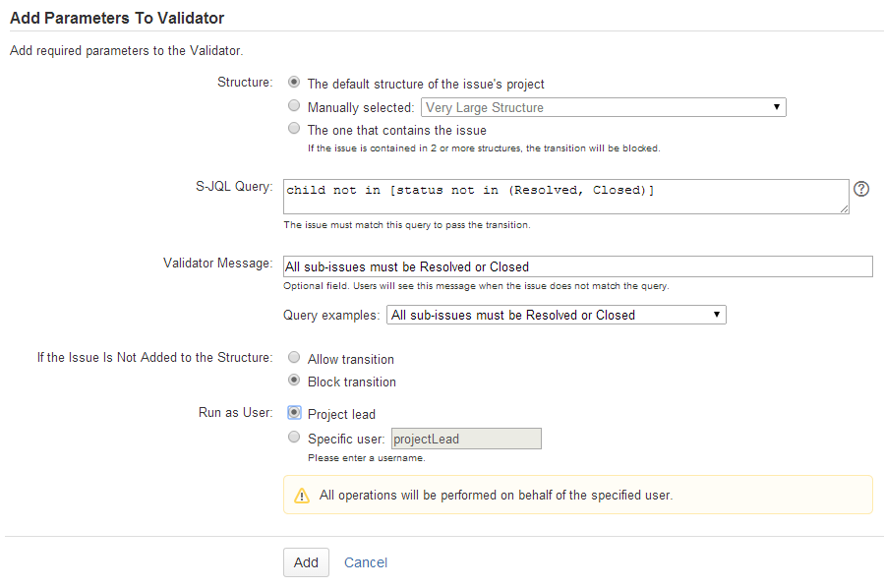Select the Block transition radio button
This screenshot has height=588, width=884.
[x=294, y=381]
